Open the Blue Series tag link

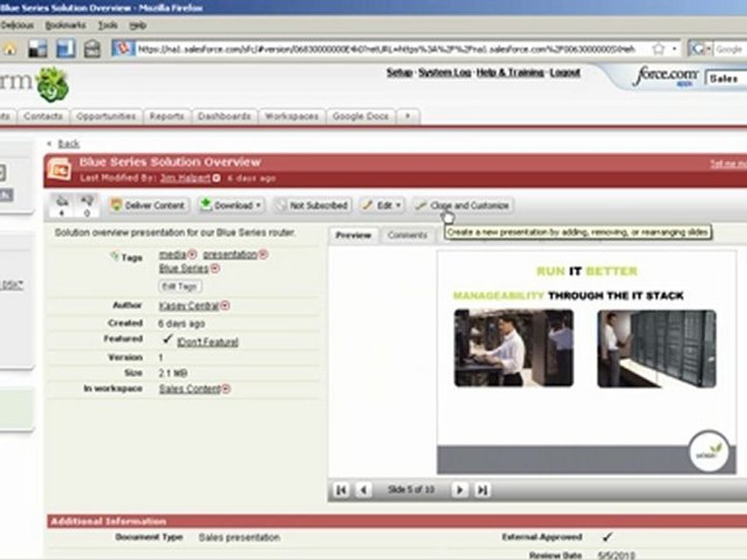tap(184, 268)
